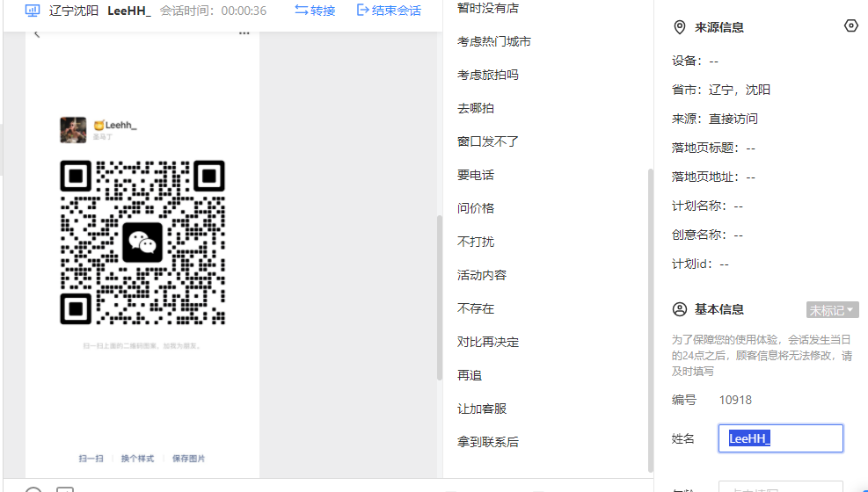Screen dimensions: 868x492
Task: Click the 省市：辽宁，沈阳 text
Action: pyautogui.click(x=721, y=90)
